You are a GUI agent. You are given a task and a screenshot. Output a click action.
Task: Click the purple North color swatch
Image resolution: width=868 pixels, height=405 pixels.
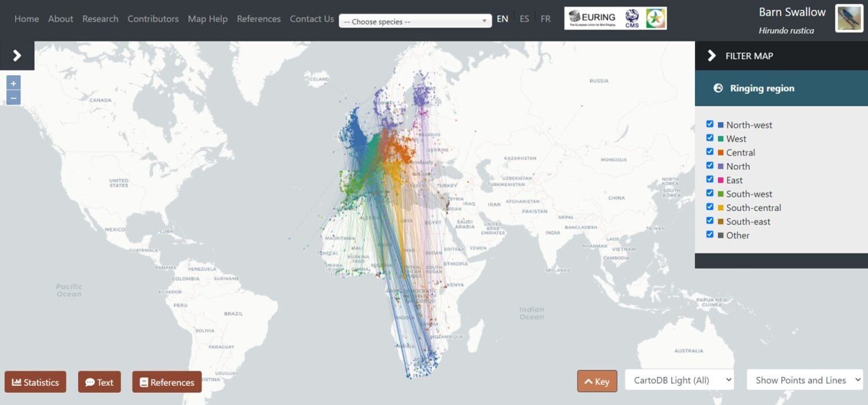click(x=720, y=167)
